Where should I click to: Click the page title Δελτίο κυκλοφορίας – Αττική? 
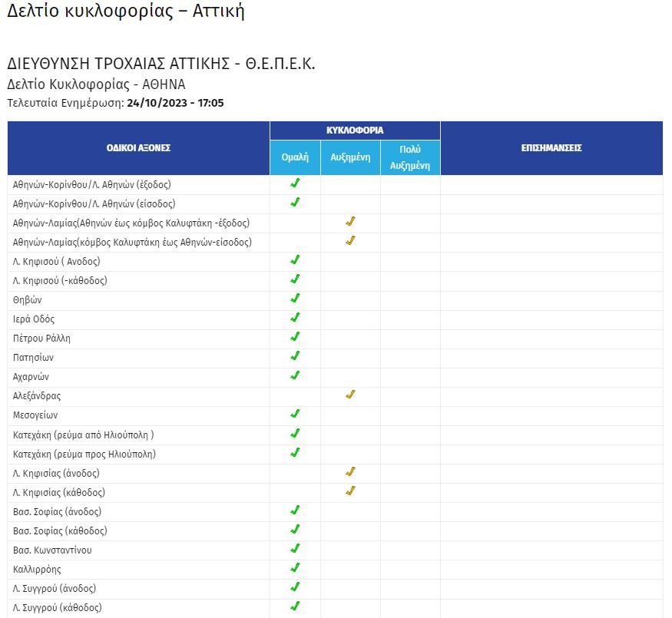coord(126,11)
